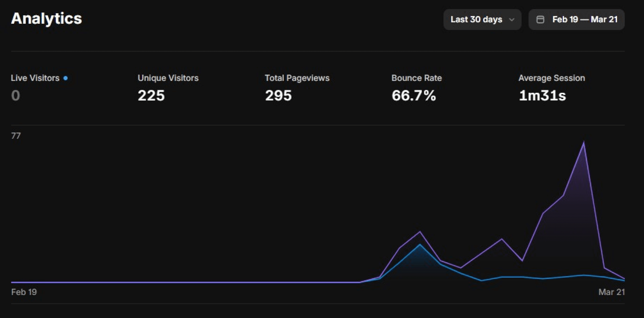Click the 225 unique visitors value
The image size is (644, 318).
151,95
